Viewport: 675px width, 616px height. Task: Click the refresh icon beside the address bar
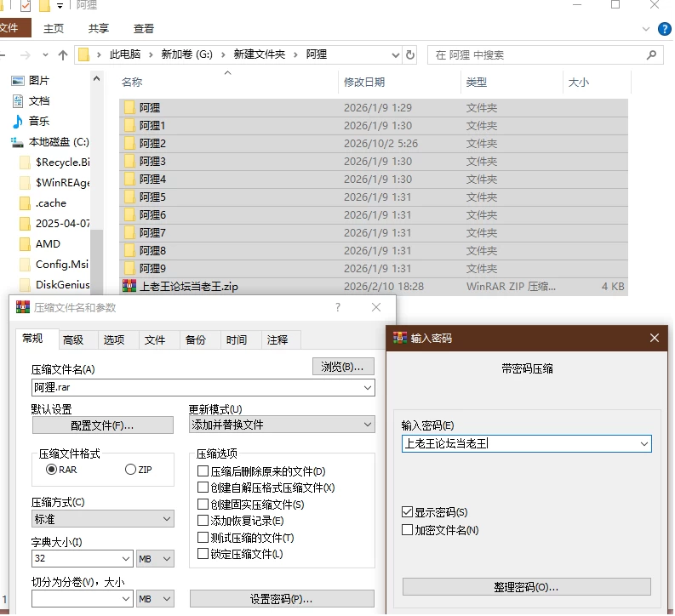click(409, 54)
